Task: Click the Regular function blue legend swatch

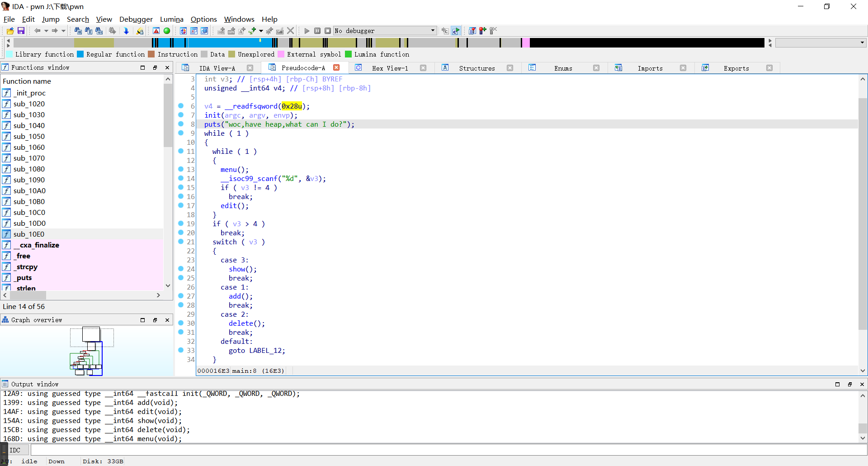Action: pyautogui.click(x=80, y=54)
